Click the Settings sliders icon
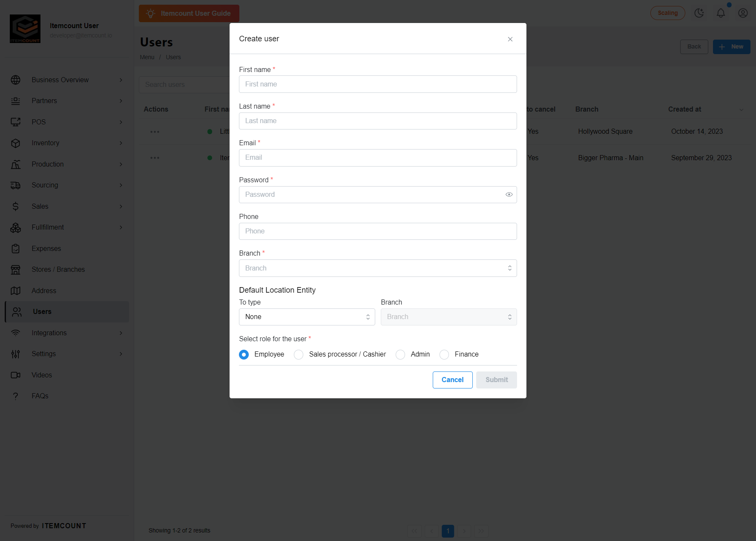The image size is (756, 541). click(x=16, y=354)
